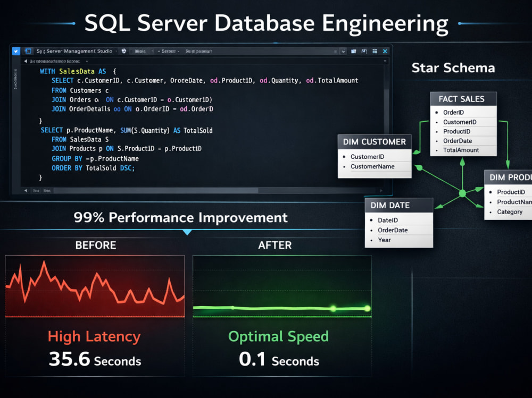
Task: Click the left scroll arrow below the code
Action: coord(26,191)
